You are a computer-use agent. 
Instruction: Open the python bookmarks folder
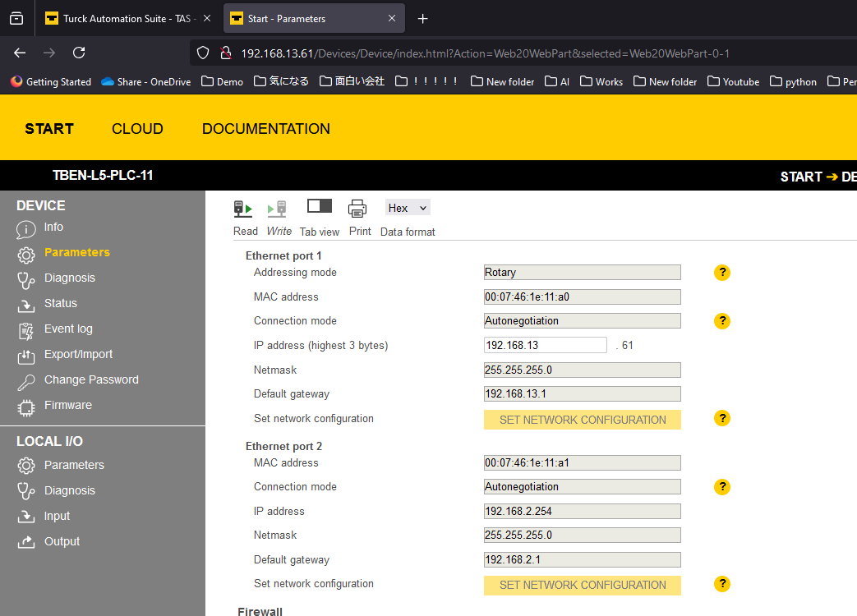[793, 82]
